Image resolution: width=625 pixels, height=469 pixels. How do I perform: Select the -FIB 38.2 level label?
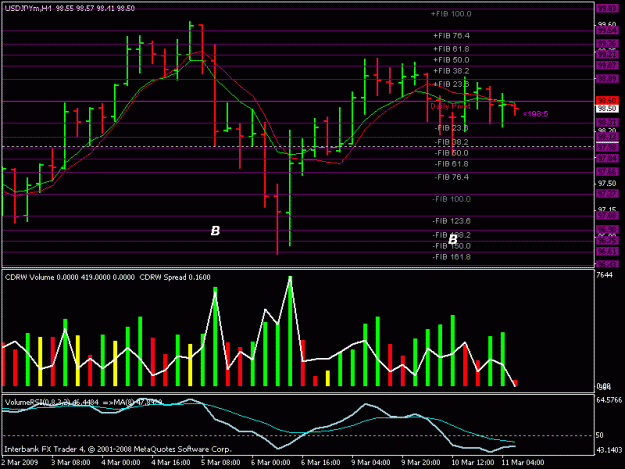(x=451, y=142)
